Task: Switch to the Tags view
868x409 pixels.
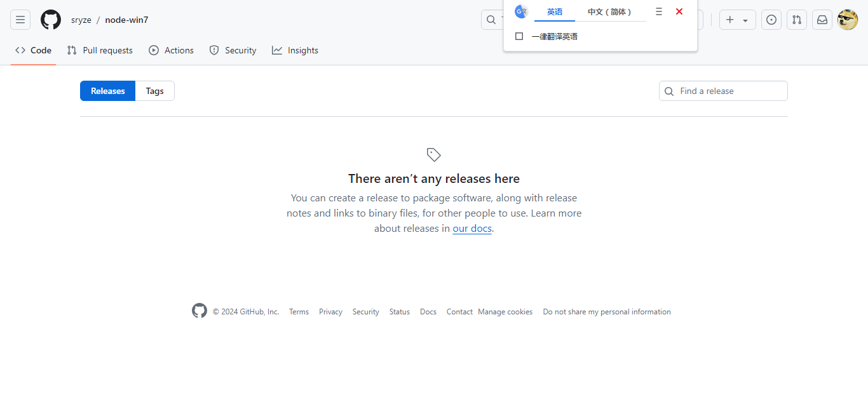Action: pyautogui.click(x=154, y=91)
